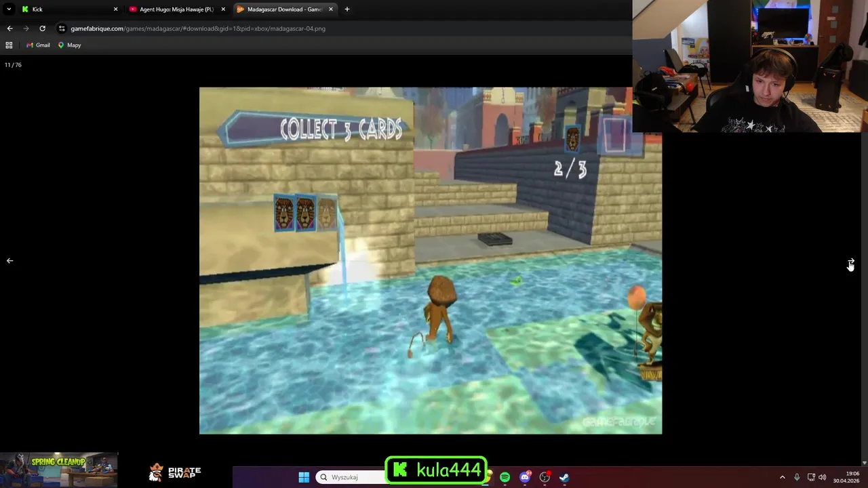Show the previous gallery image
Viewport: 868px width, 488px height.
[9, 261]
